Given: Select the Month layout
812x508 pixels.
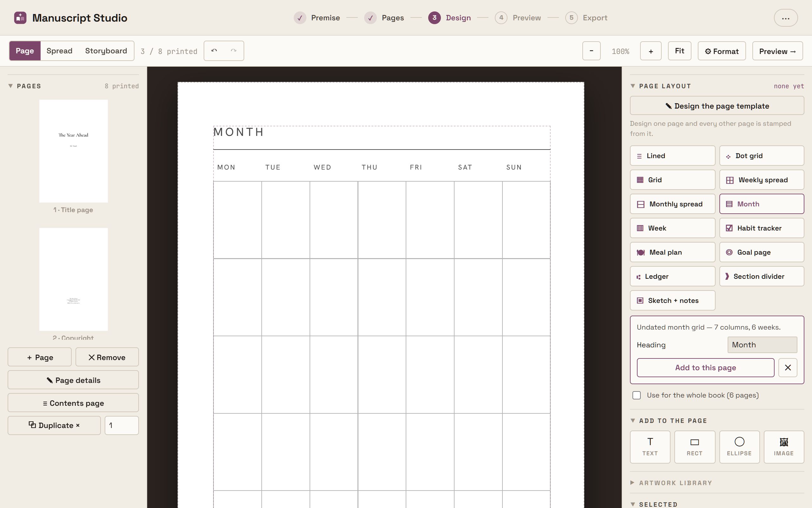Looking at the screenshot, I should click(x=762, y=204).
